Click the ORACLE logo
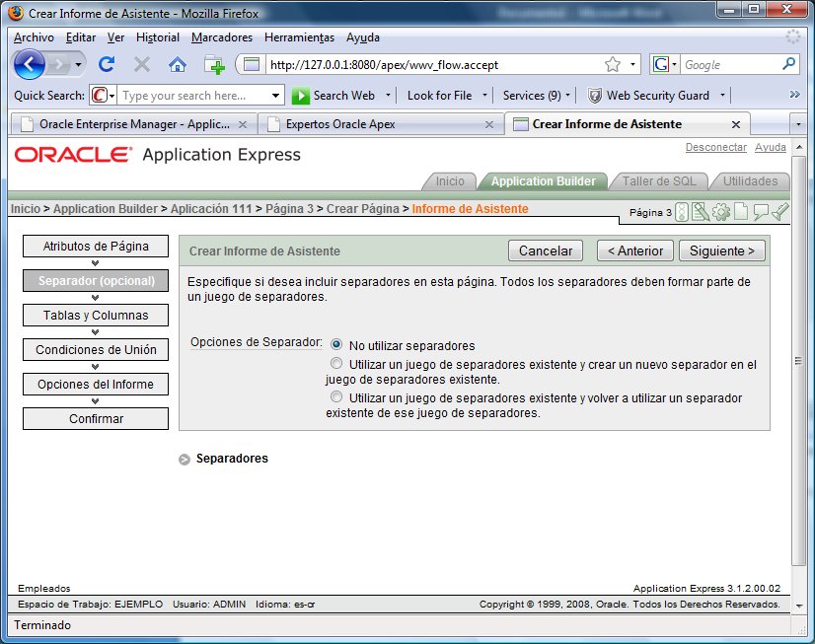Screen dimensions: 815x644 pos(73,155)
